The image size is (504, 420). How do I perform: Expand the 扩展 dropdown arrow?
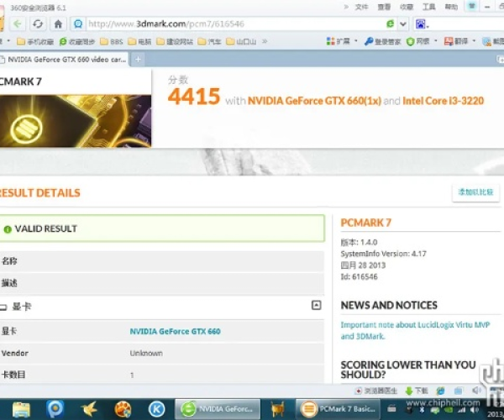[x=356, y=41]
